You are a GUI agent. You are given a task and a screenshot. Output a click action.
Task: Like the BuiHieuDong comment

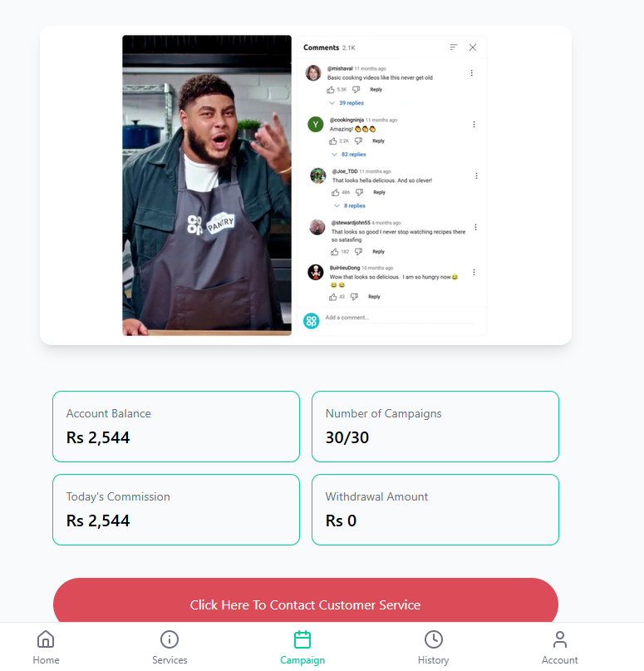click(x=332, y=297)
